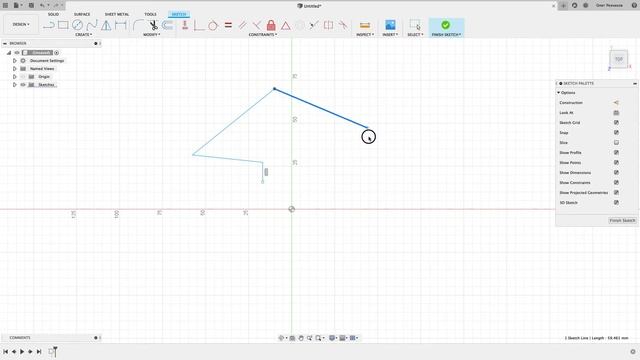Screen dimensions: 640x360
Task: Collapse the Options section in Sketch Palette
Action: pos(559,93)
